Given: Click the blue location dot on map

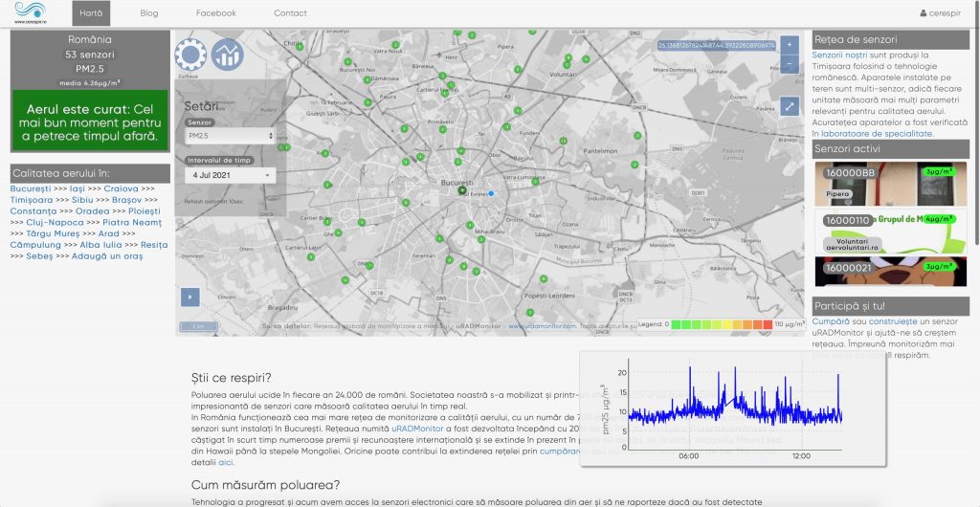Looking at the screenshot, I should point(491,193).
